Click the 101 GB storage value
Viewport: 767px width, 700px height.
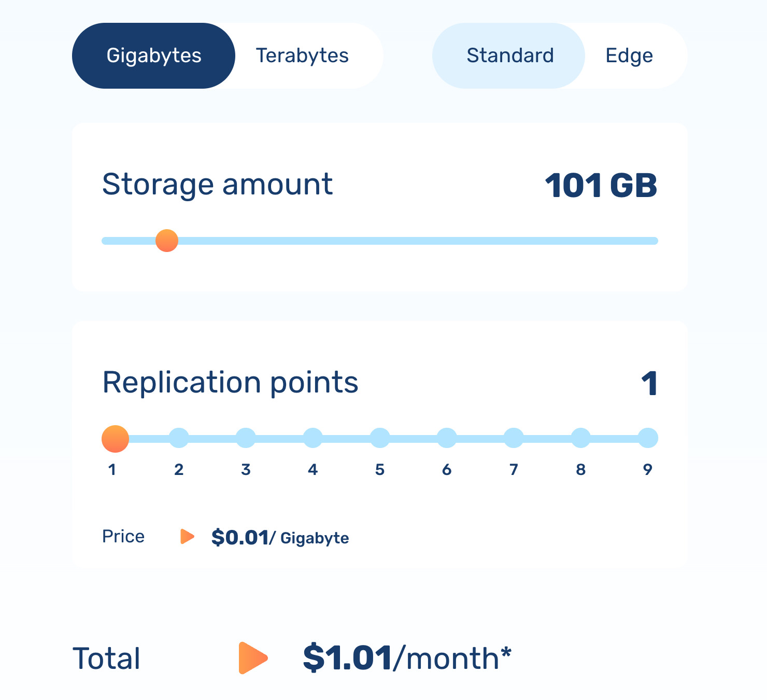coord(601,186)
